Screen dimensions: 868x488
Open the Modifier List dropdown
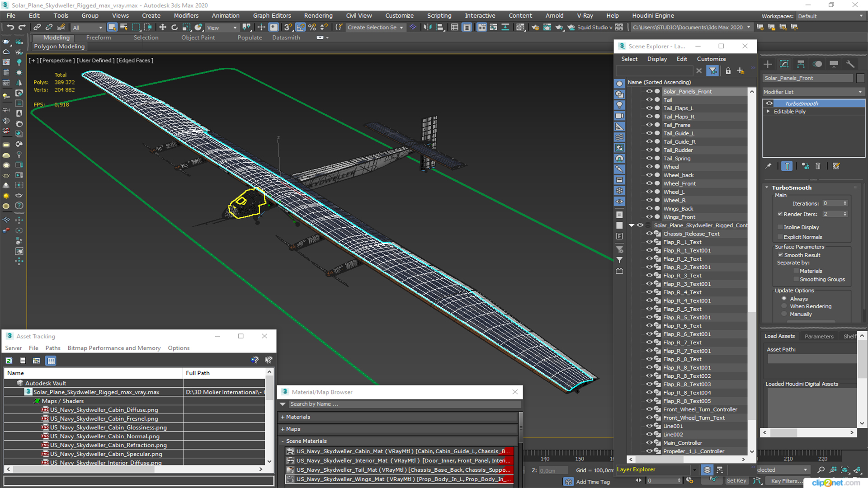(x=813, y=92)
